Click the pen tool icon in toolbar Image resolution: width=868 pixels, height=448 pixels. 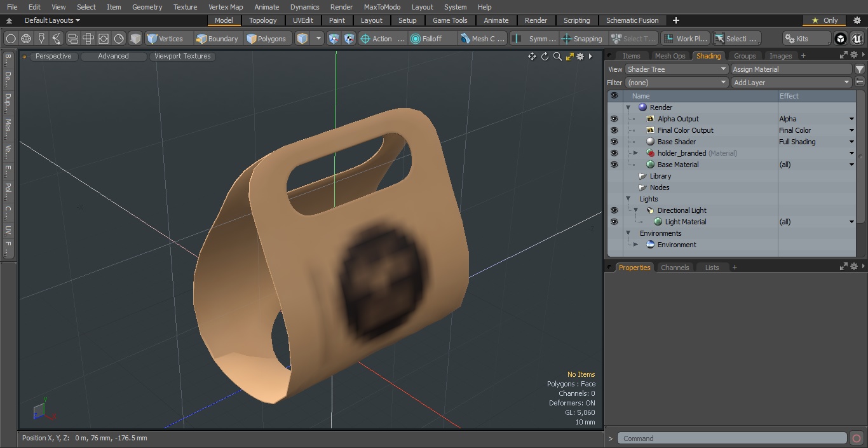coord(41,39)
